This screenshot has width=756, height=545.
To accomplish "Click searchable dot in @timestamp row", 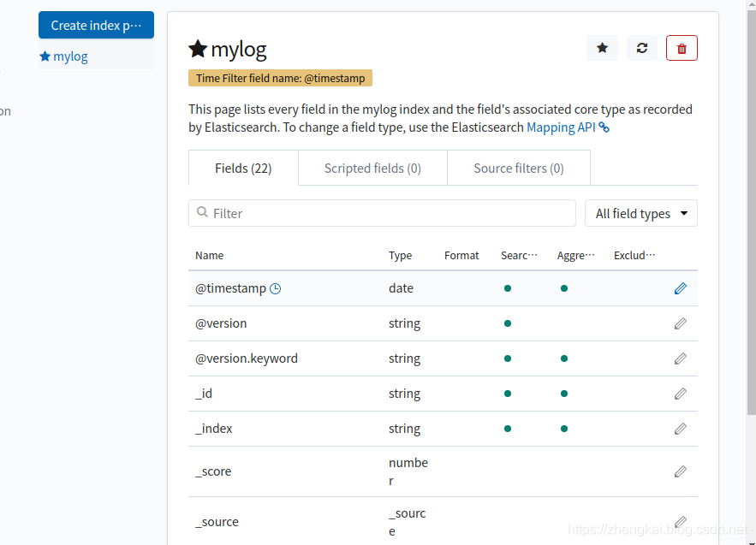I will tap(507, 288).
